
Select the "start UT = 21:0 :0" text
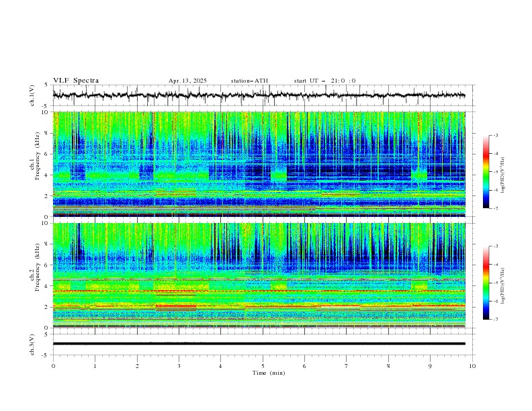pyautogui.click(x=324, y=81)
